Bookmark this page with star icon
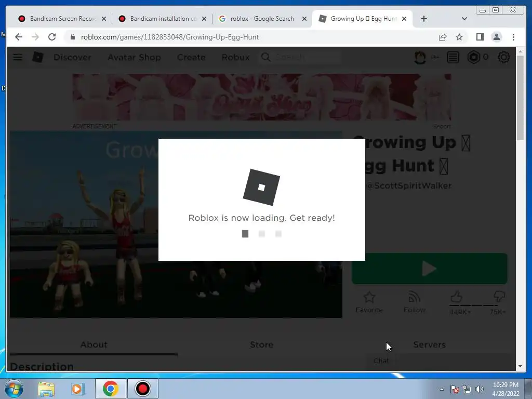The image size is (532, 399). [459, 37]
